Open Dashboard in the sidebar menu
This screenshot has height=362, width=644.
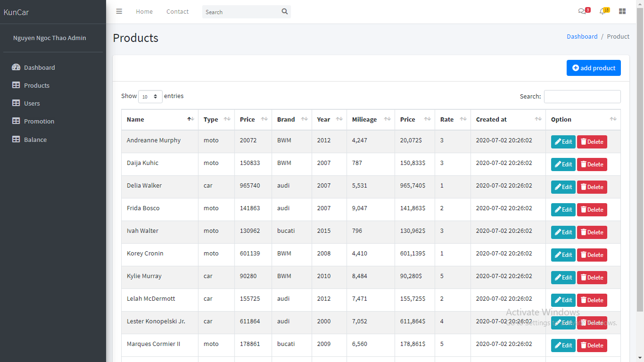point(40,67)
